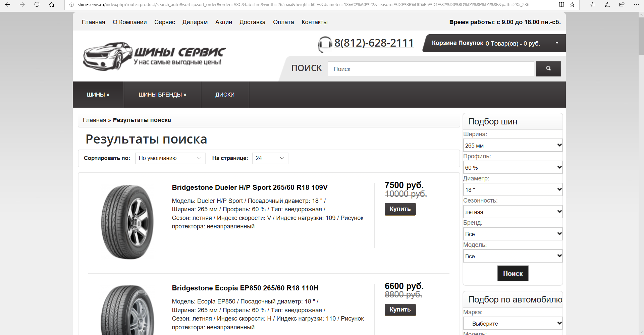Open the Сортировать по dropdown
The image size is (644, 335).
pyautogui.click(x=170, y=158)
